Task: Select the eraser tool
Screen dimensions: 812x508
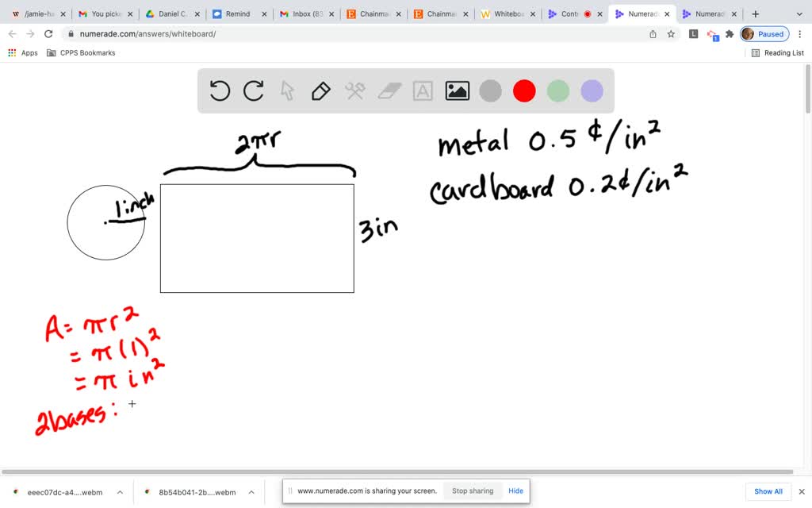Action: pos(389,90)
